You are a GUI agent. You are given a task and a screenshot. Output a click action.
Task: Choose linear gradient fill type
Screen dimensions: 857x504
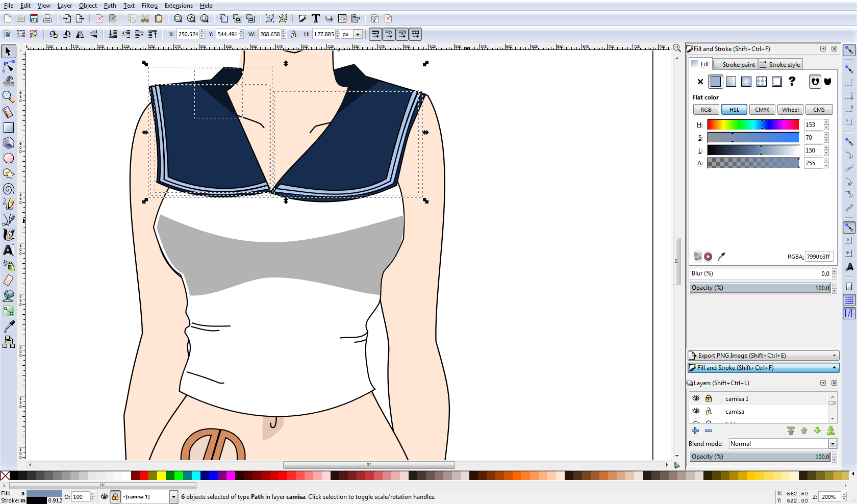(x=731, y=82)
